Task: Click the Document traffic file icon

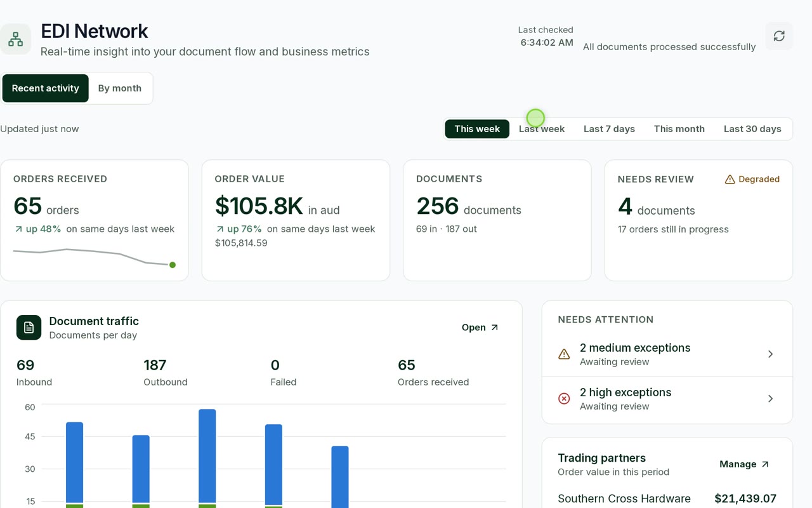Action: (29, 328)
